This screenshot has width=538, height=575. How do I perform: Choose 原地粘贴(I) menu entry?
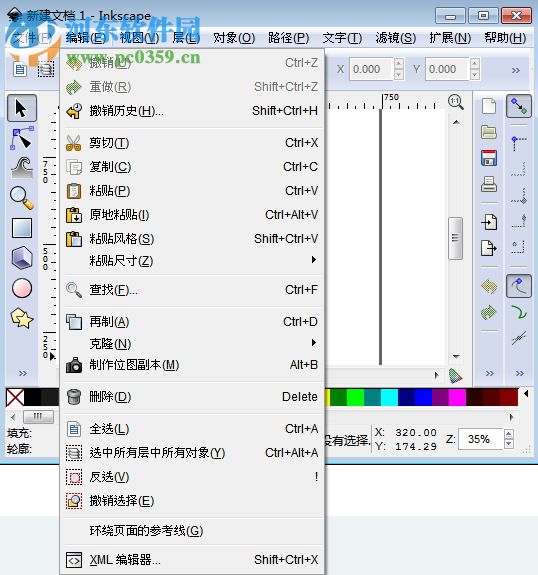[x=192, y=215]
